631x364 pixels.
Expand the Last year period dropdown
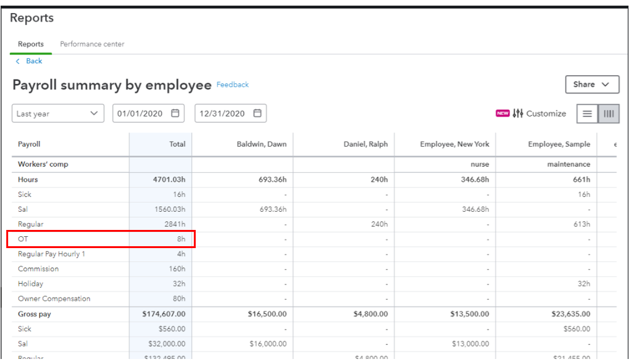point(58,113)
